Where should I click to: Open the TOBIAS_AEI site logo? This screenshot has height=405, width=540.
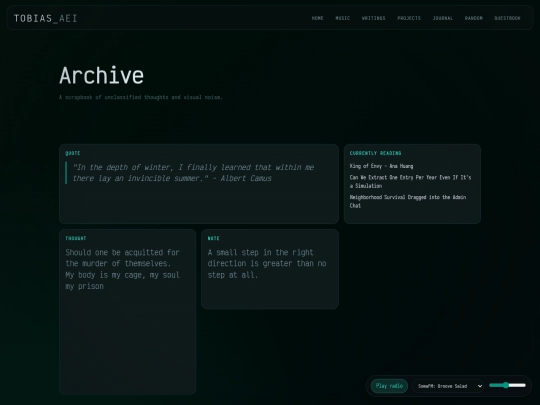tap(45, 18)
